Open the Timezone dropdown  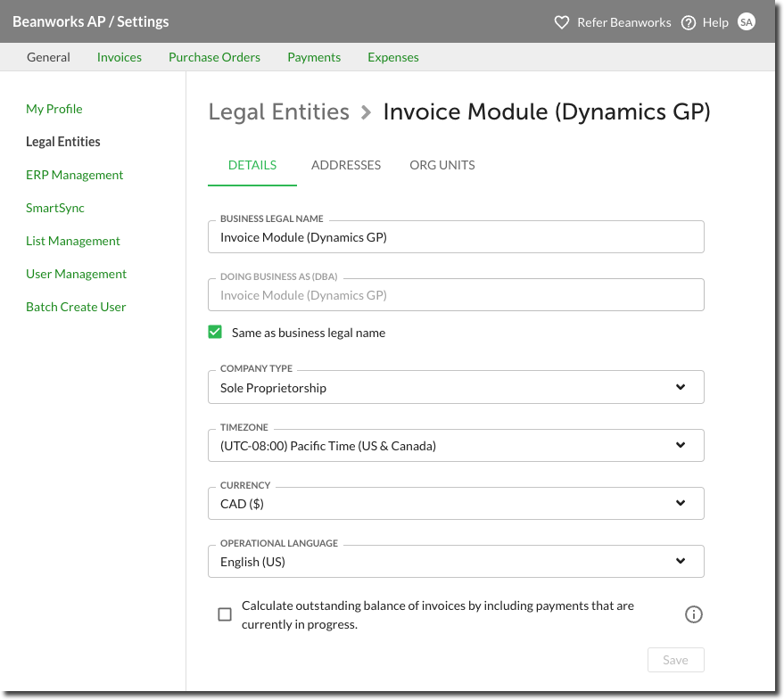tap(456, 445)
